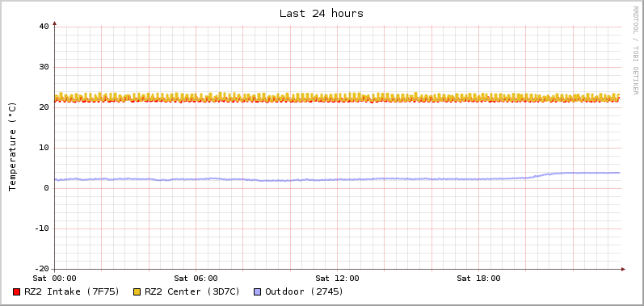Screen dimensions: 644x306
Task: Click the RZ2 Intake (7F75) legend label
Action: click(72, 291)
